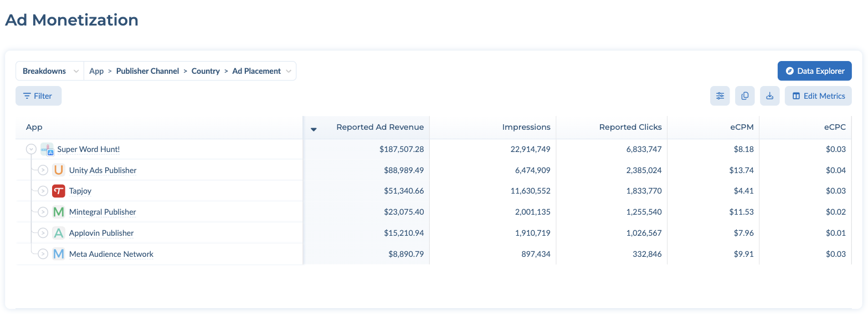Click the Tapjoy channel name
868x314 pixels.
coord(80,191)
